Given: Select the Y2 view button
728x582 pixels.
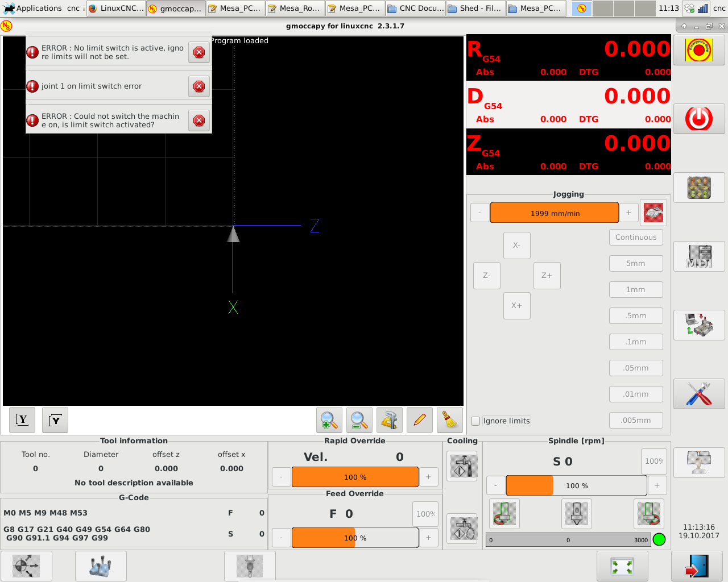Looking at the screenshot, I should (55, 420).
